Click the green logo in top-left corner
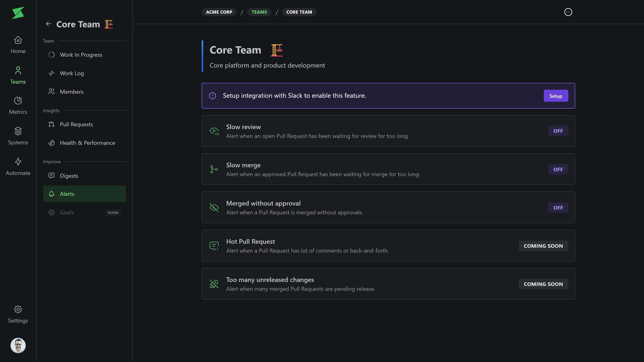 (18, 13)
